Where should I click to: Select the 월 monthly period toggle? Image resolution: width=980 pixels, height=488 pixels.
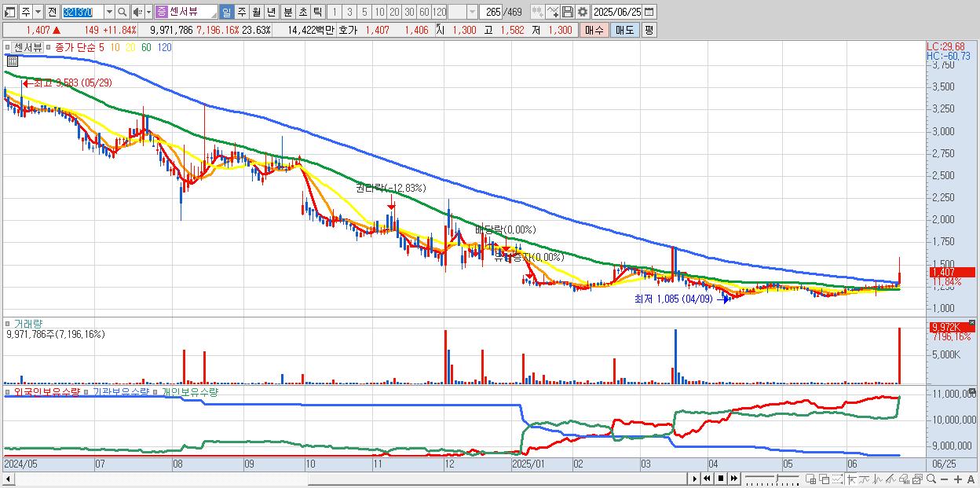coord(256,12)
